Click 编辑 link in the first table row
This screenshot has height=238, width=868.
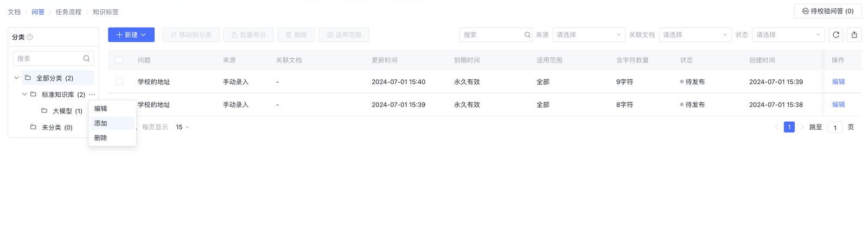coord(838,82)
